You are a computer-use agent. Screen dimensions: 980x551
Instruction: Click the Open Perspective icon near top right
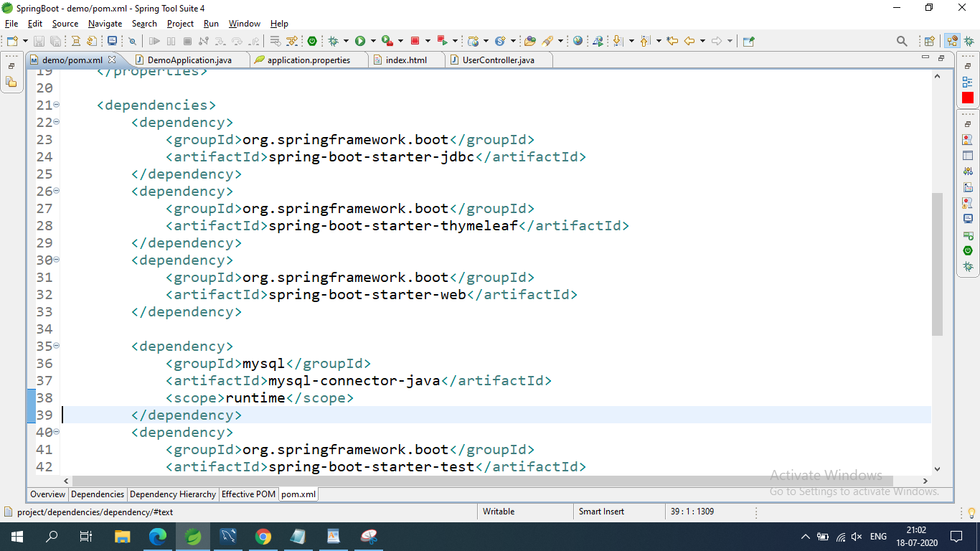tap(929, 41)
